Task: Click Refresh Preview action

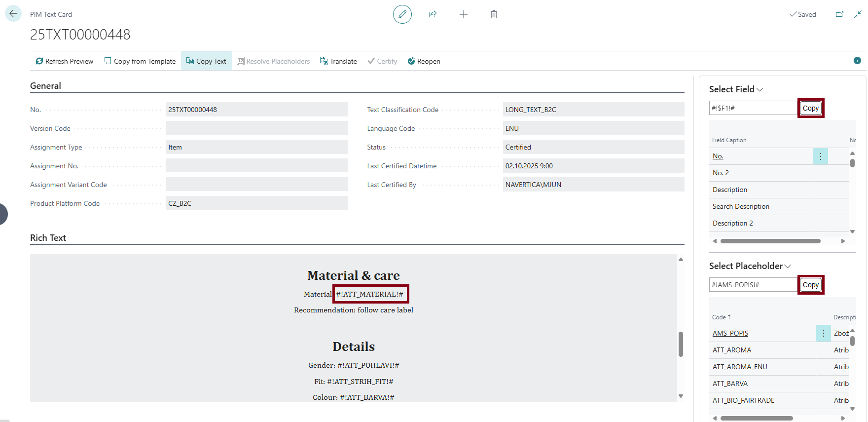Action: click(64, 61)
